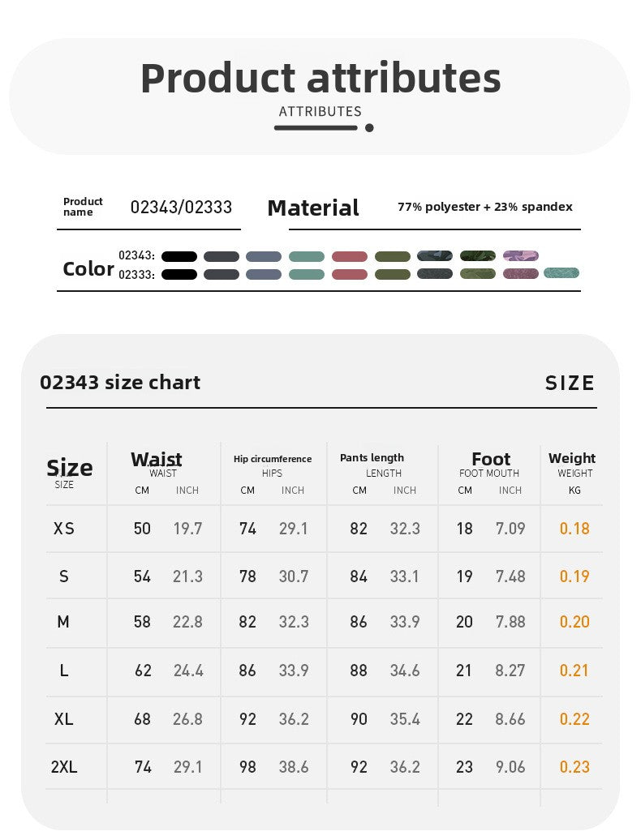Select the slate blue swatch for 02333
Screen dimensions: 641x840
[x=264, y=274]
